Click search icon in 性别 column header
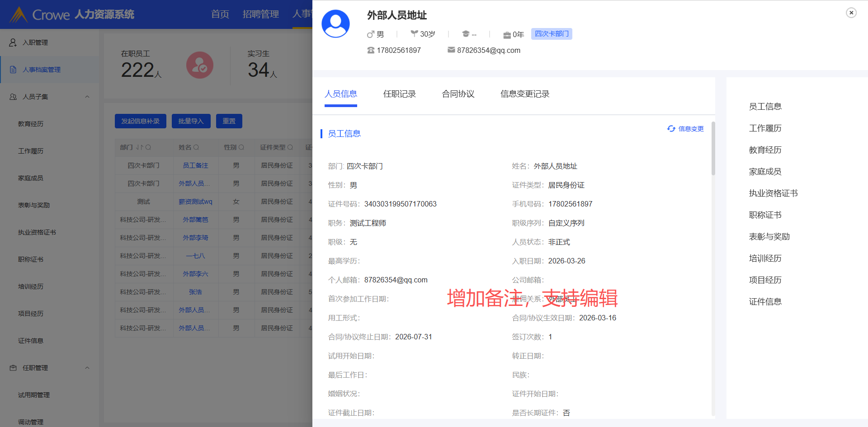The width and height of the screenshot is (868, 427). point(241,147)
